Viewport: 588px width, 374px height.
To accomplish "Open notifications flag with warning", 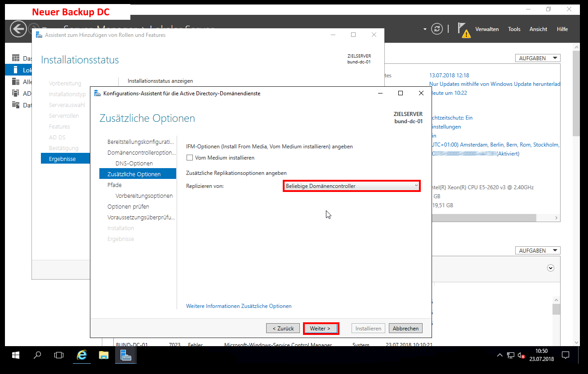I will pyautogui.click(x=463, y=30).
